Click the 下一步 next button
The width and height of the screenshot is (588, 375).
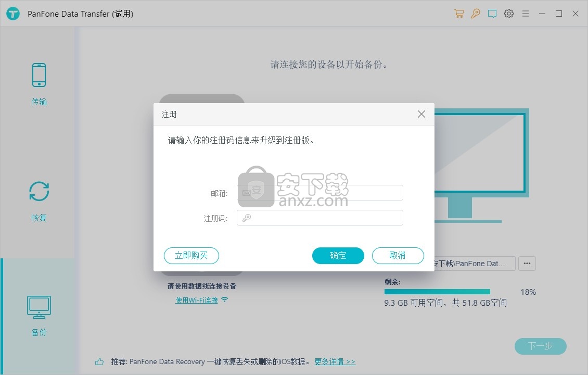coord(540,346)
